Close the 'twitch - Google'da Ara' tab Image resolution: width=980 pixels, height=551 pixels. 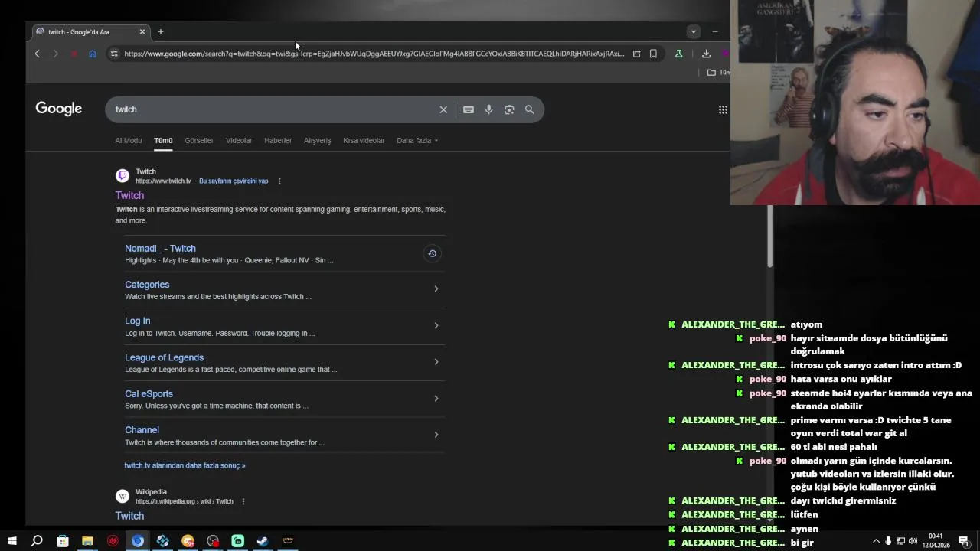click(142, 31)
